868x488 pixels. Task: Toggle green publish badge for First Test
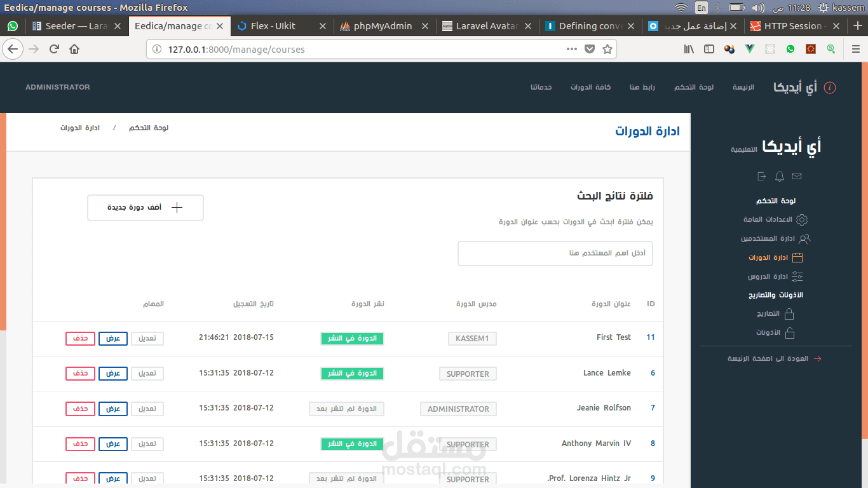tap(353, 338)
